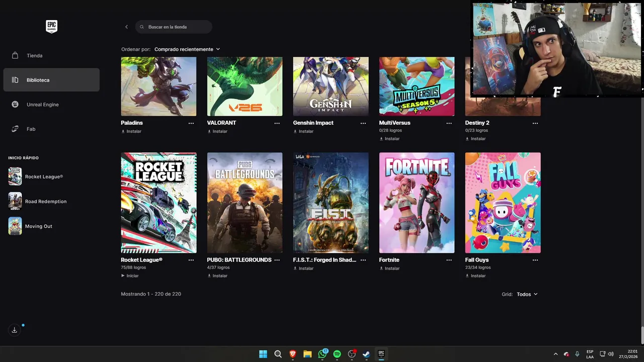Open Windows Start menu
The height and width of the screenshot is (362, 644).
point(263,354)
